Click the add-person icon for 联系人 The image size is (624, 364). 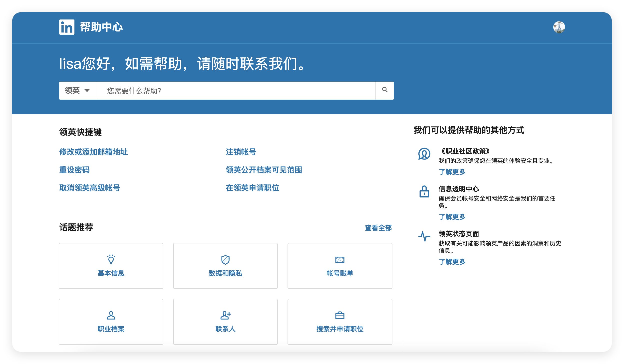225,315
